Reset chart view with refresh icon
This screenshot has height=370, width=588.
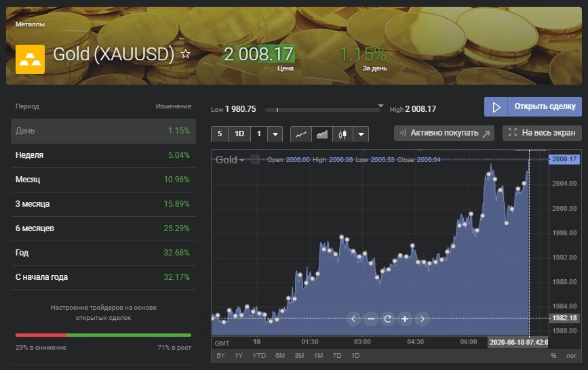tap(388, 318)
